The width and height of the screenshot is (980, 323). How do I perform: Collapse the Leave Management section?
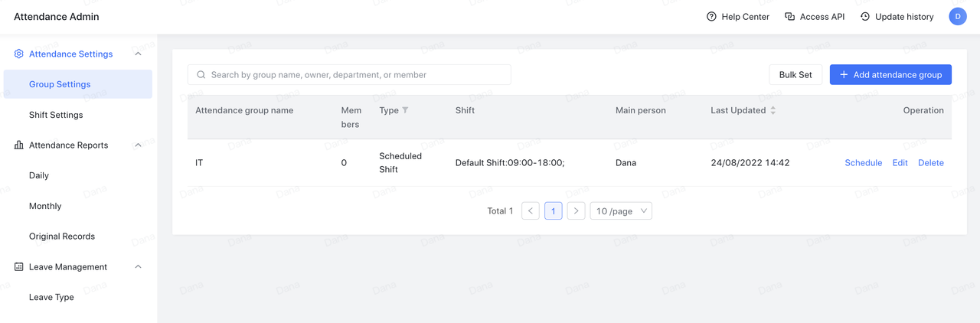138,267
